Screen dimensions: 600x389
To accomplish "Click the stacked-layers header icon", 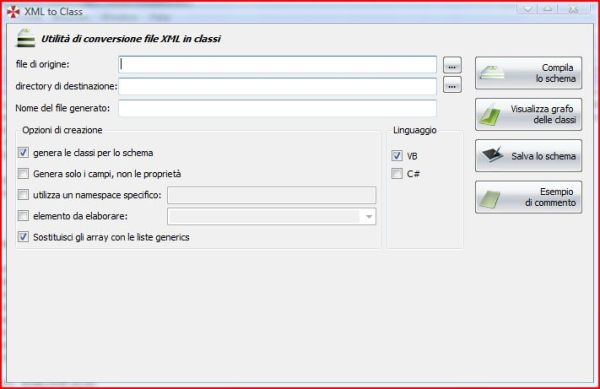I will [x=26, y=38].
